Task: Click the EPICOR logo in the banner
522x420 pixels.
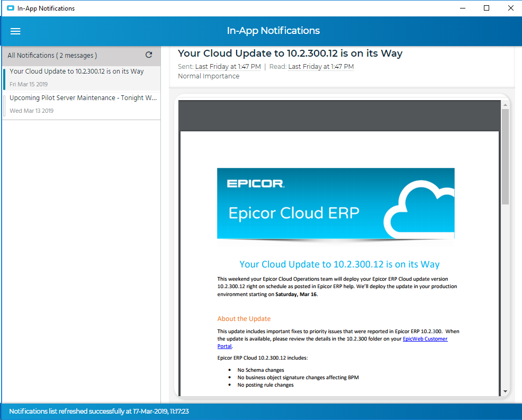Action: click(256, 184)
